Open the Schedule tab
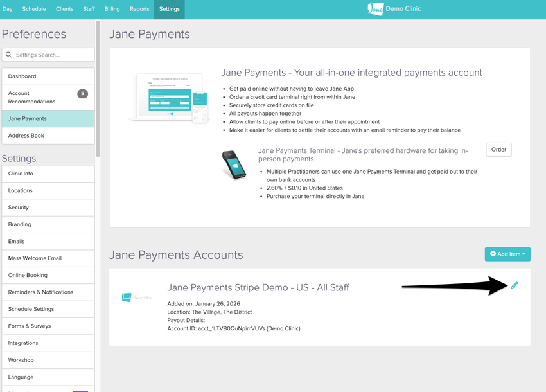Image resolution: width=546 pixels, height=392 pixels. click(x=34, y=9)
